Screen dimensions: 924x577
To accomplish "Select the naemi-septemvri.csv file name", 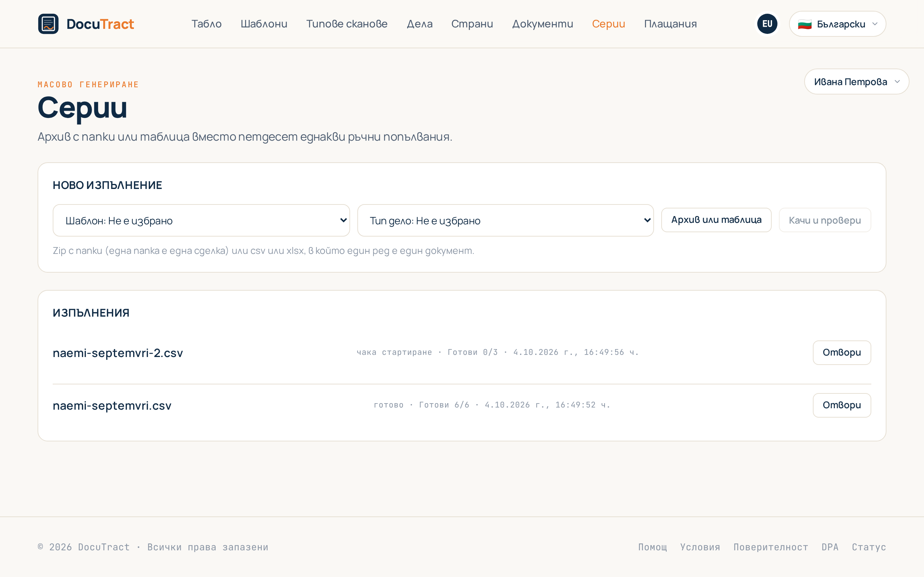I will point(112,405).
